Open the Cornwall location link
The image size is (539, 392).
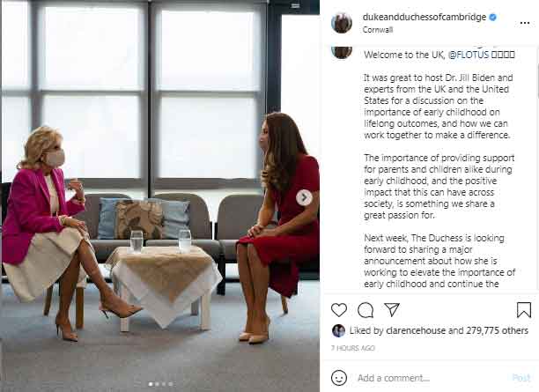coord(378,30)
